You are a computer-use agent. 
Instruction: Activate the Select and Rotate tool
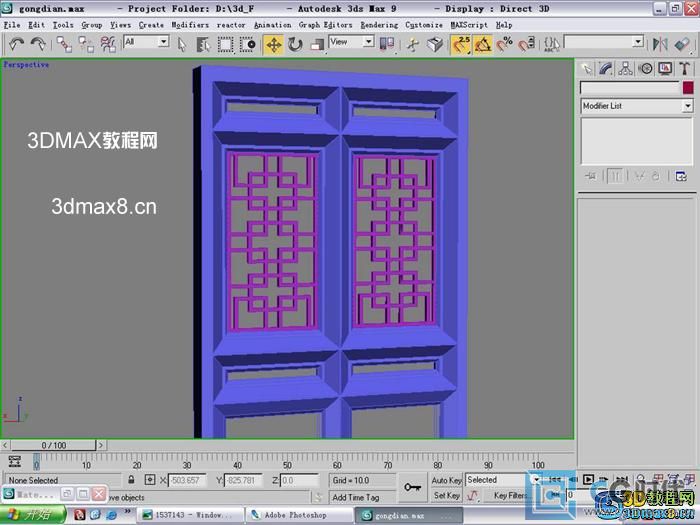295,44
